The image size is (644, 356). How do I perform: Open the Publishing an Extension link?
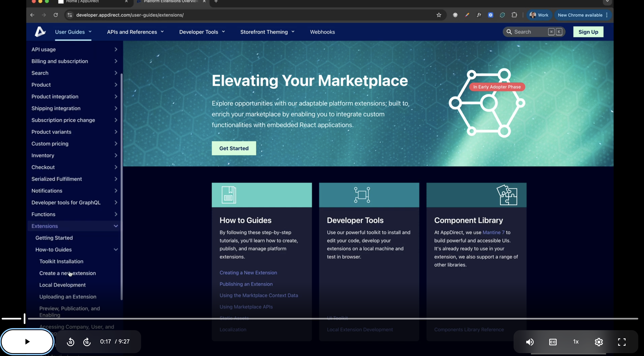(246, 284)
